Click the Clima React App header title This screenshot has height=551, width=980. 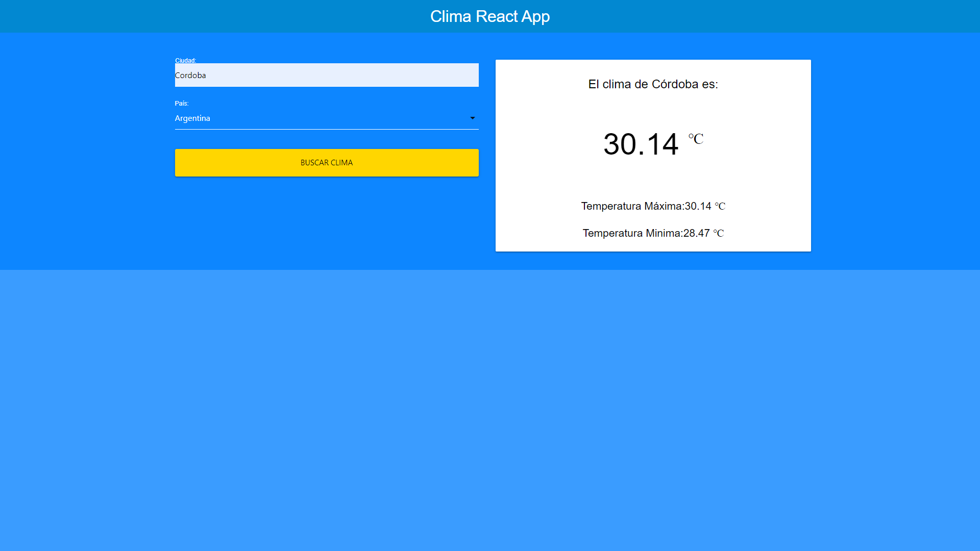point(490,16)
